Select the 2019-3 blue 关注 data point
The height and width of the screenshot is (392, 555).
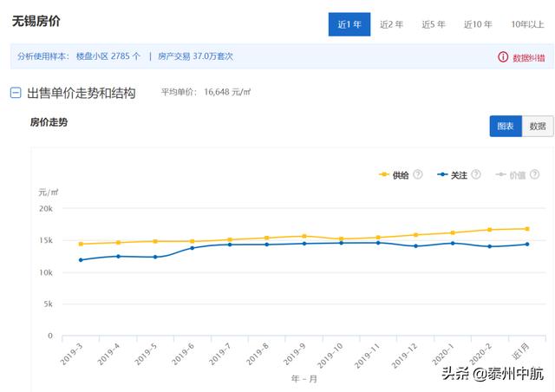(81, 260)
